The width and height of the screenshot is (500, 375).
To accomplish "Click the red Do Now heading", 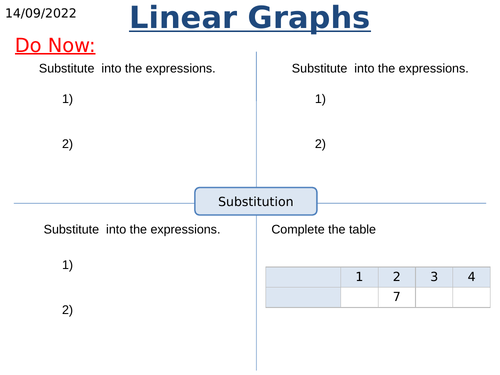I will tap(55, 45).
